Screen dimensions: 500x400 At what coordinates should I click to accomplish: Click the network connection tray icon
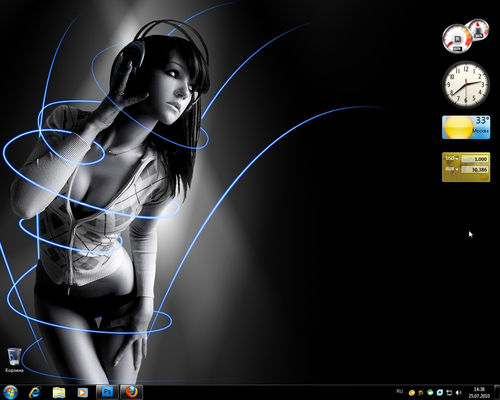point(449,393)
